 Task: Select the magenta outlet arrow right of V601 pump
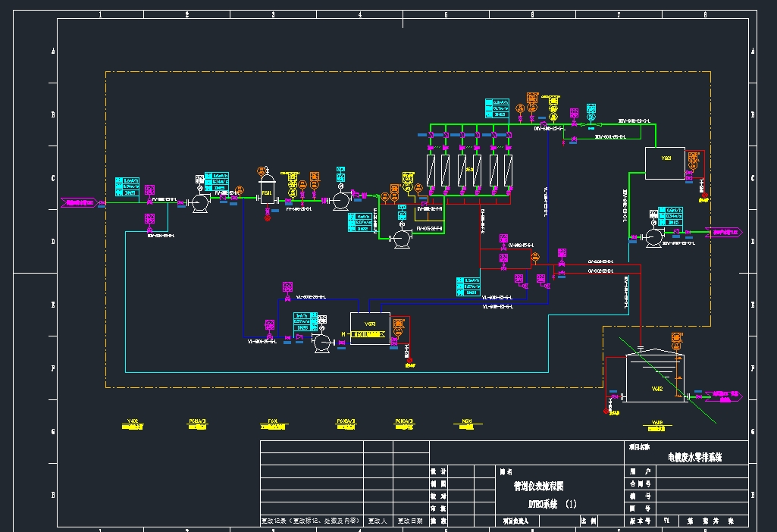click(x=724, y=232)
